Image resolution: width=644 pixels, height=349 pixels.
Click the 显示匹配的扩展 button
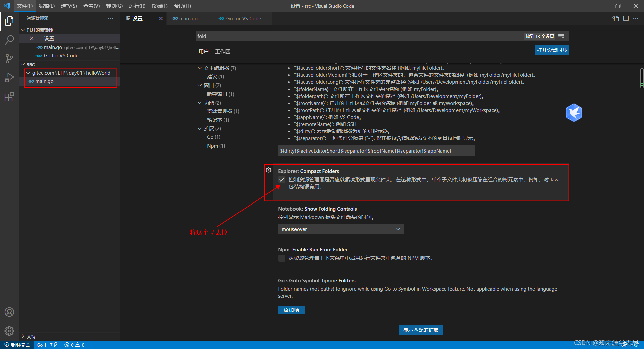[x=421, y=330]
